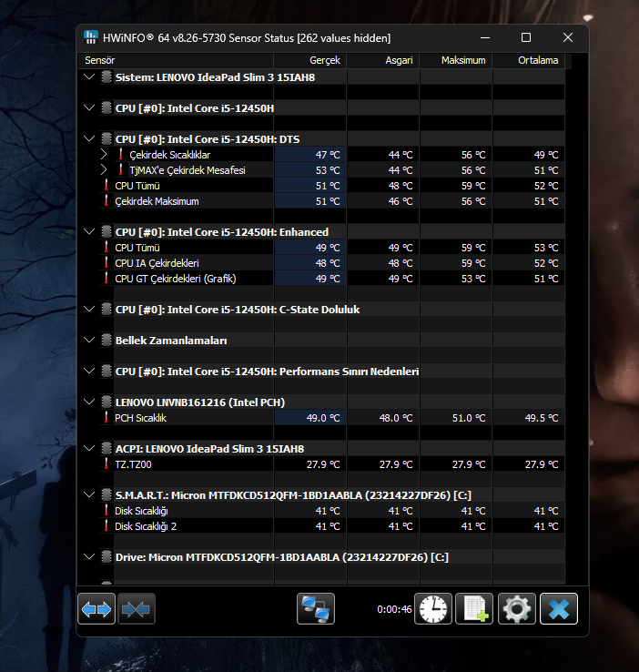Collapse the Performans Sınırı Nedenleri group
Viewport: 639px width, 672px height.
[x=89, y=372]
